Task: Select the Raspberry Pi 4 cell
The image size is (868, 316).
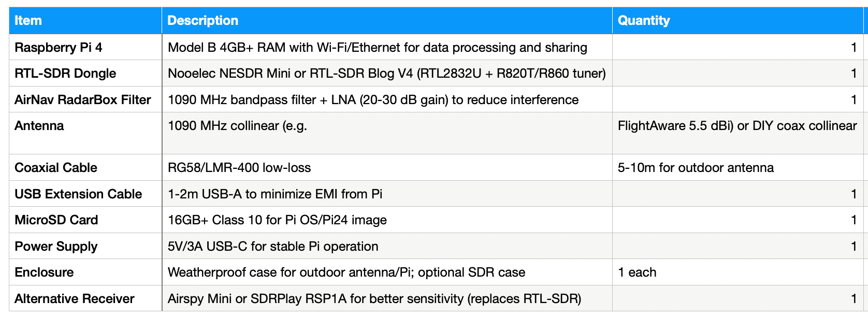Action: pyautogui.click(x=59, y=48)
